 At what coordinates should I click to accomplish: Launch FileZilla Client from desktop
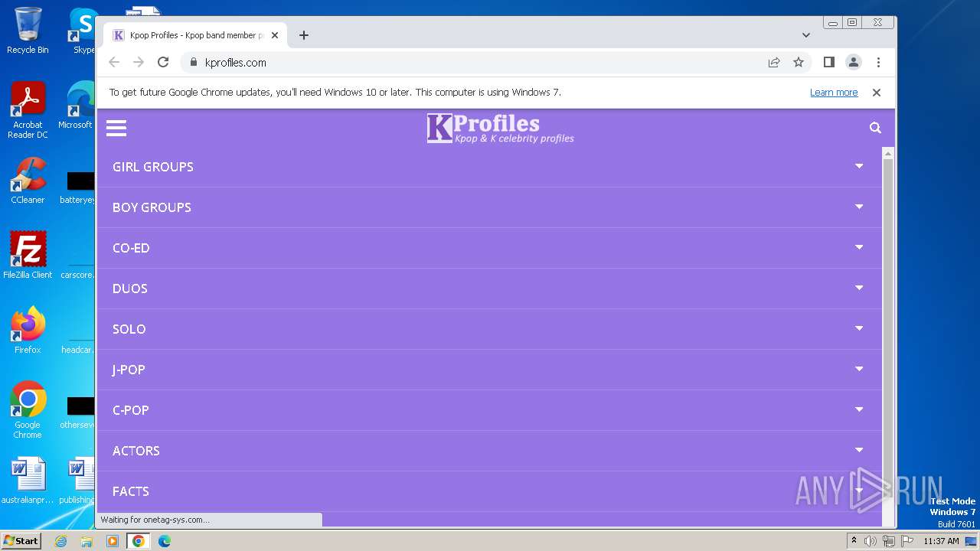coord(28,255)
